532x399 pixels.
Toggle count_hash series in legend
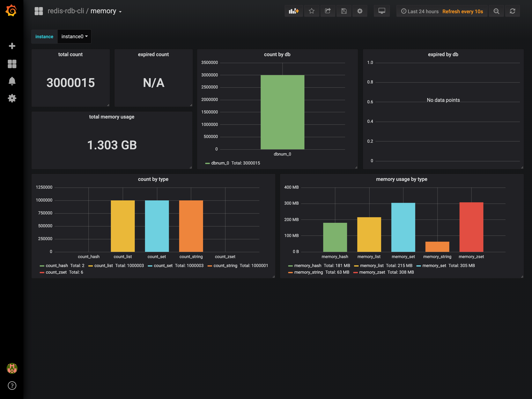coord(57,266)
